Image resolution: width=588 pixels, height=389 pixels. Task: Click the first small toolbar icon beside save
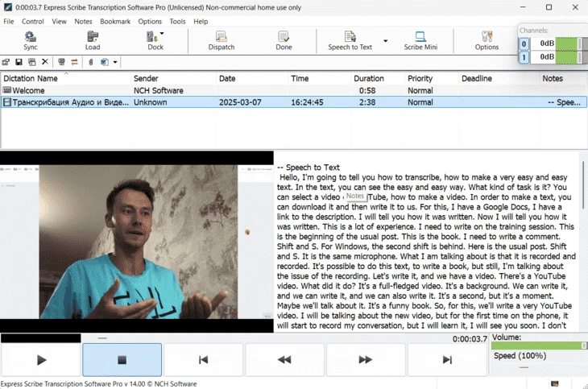click(x=6, y=62)
